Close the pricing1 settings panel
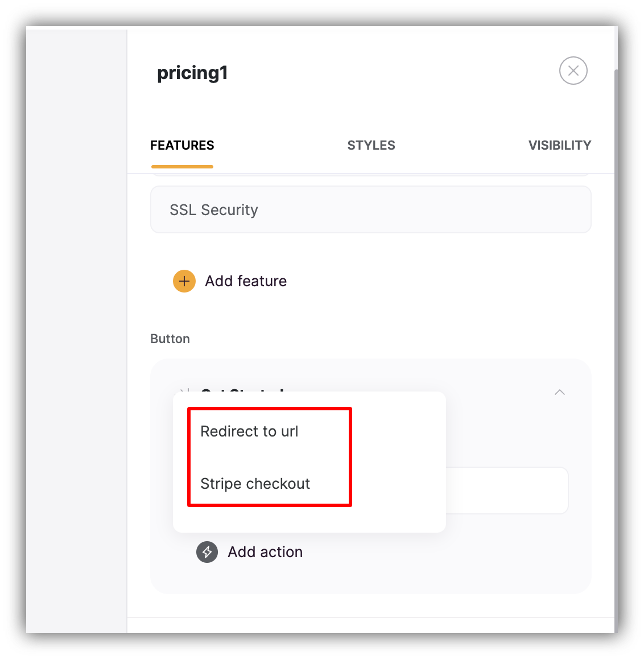The width and height of the screenshot is (644, 659). (x=573, y=71)
